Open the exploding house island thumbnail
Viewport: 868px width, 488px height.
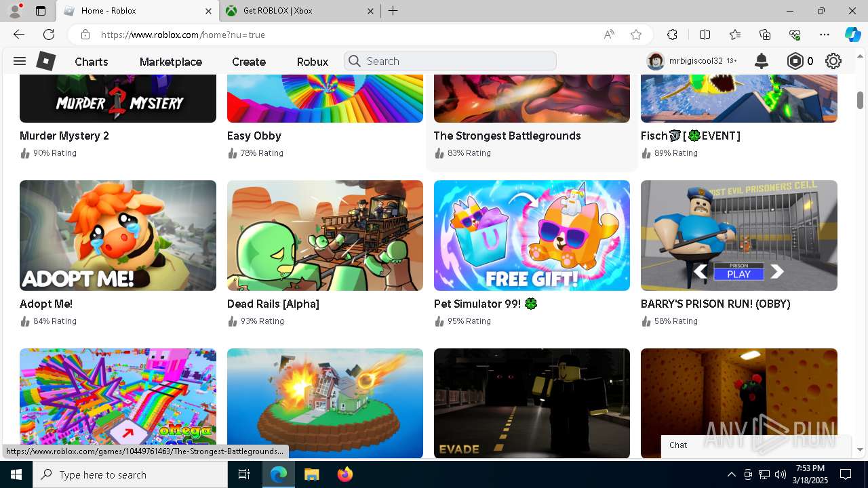coord(325,403)
